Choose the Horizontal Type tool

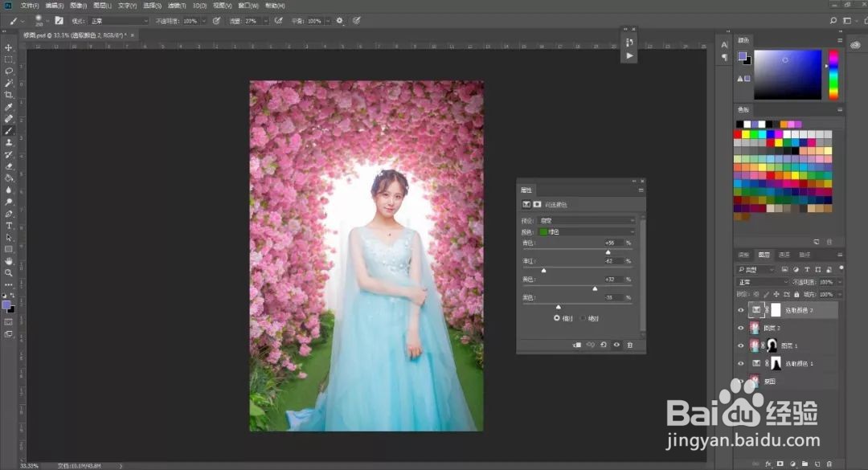pyautogui.click(x=9, y=225)
